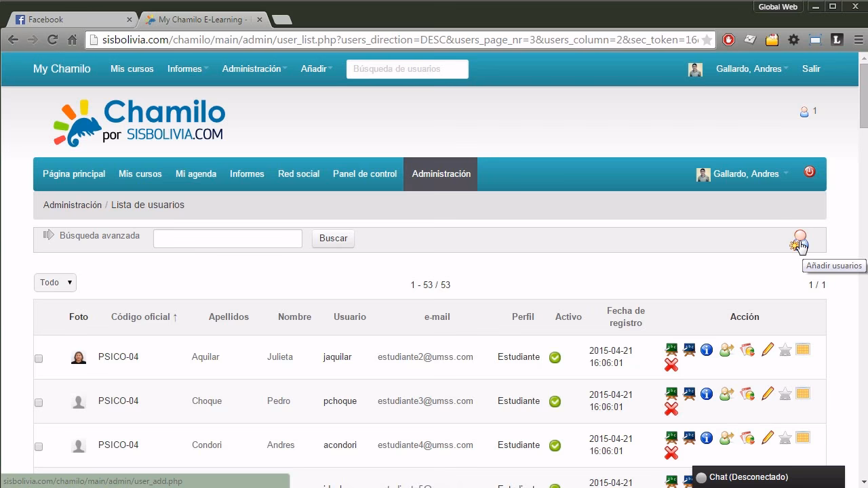Viewport: 868px width, 488px height.
Task: Edit Julieta Aquilar with the pencil icon
Action: point(767,350)
